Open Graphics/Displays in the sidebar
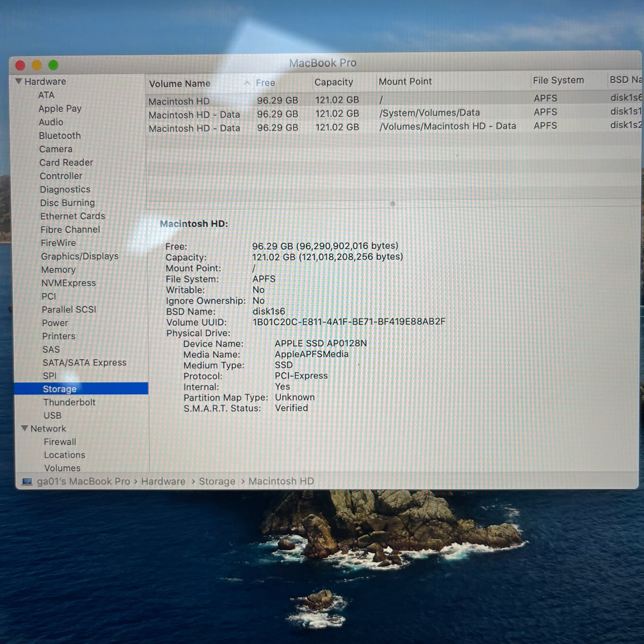 click(x=80, y=256)
